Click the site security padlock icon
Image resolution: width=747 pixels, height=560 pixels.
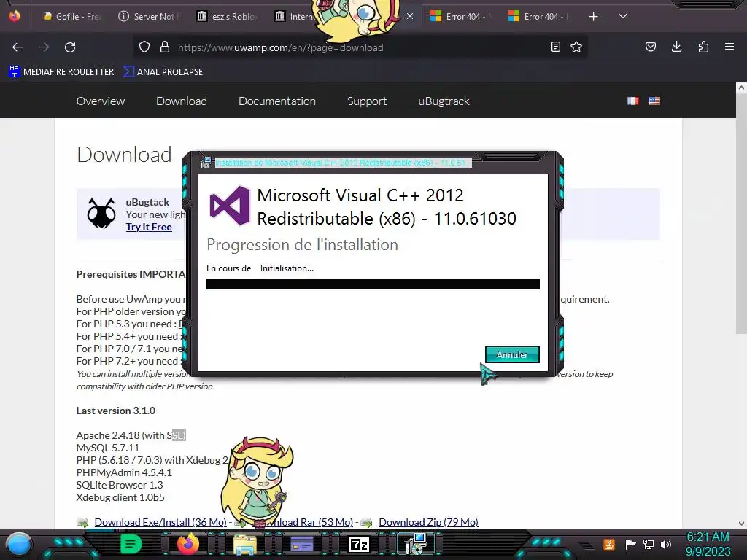[x=165, y=47]
